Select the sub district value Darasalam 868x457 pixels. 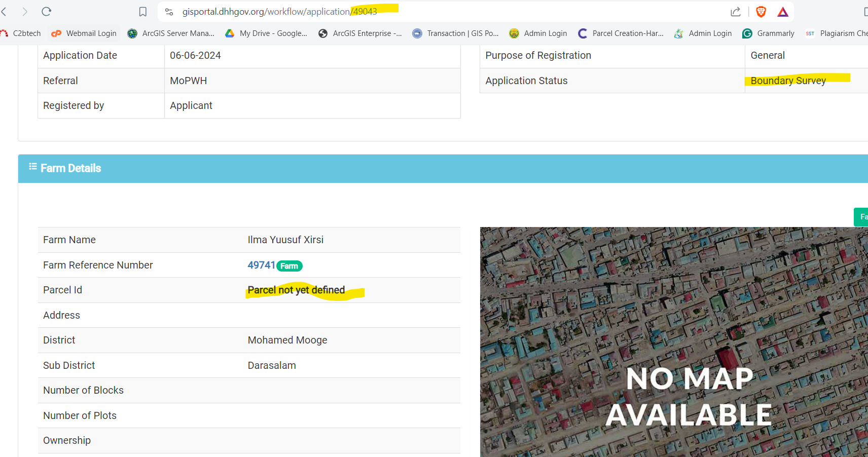point(272,365)
